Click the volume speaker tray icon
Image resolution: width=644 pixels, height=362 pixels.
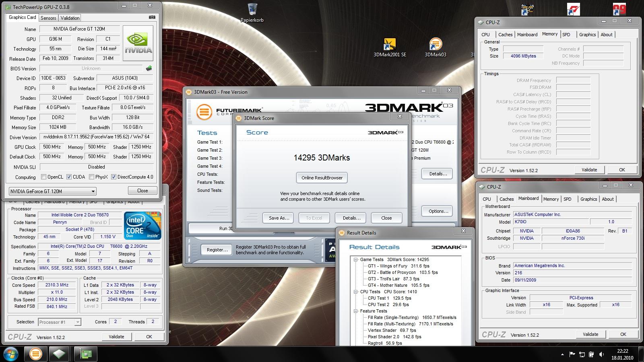[x=601, y=354]
